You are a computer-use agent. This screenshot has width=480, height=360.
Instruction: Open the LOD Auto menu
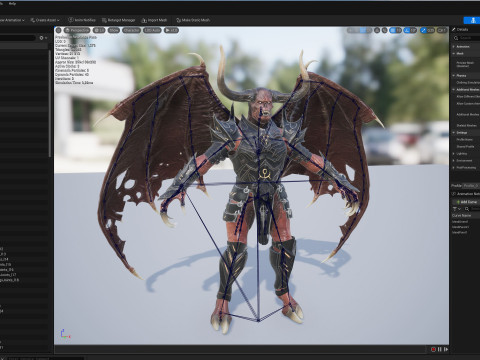coord(152,30)
